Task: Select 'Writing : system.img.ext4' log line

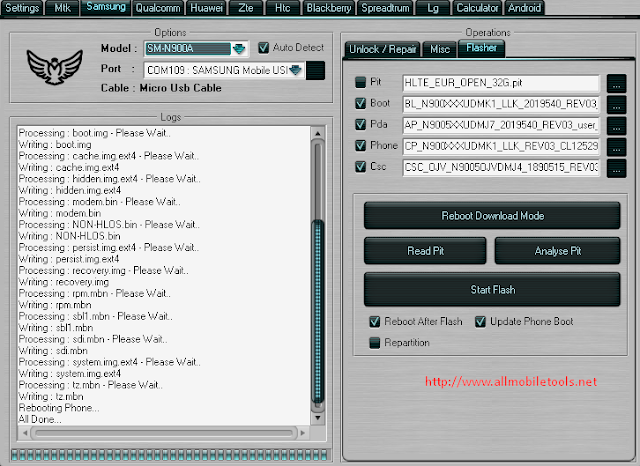Action: [69, 374]
